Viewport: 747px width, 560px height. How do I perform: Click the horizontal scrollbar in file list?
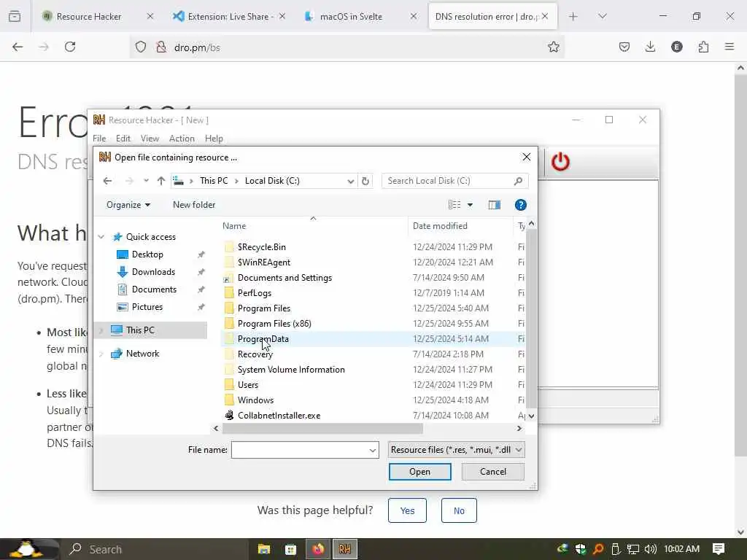[322, 429]
